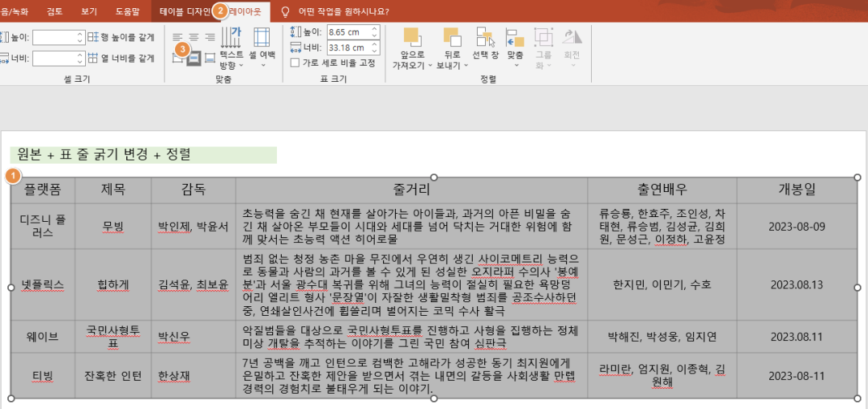Image resolution: width=868 pixels, height=409 pixels.
Task: Click 행 높이를 같게 distribute rows
Action: point(121,37)
